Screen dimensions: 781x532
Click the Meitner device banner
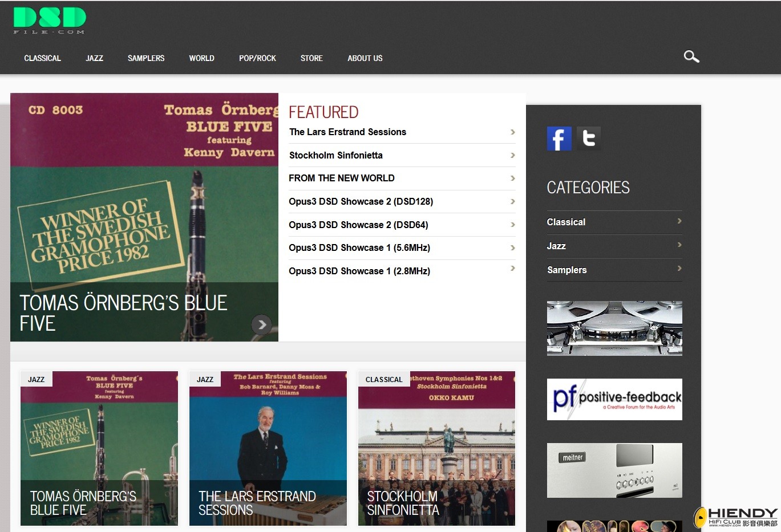(x=614, y=470)
